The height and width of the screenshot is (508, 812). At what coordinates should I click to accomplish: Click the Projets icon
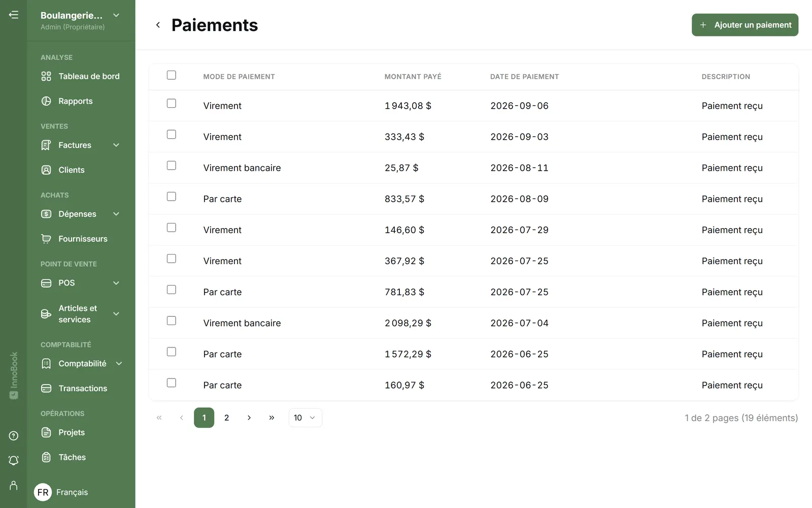click(x=46, y=432)
